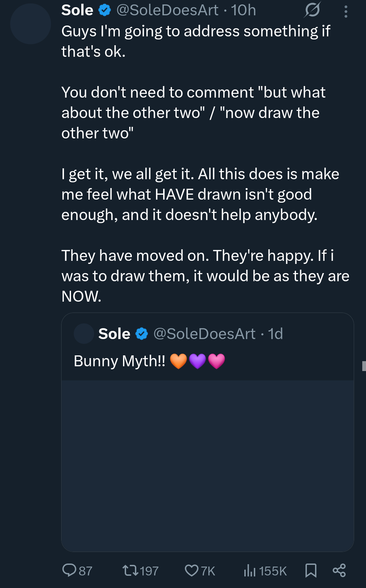This screenshot has width=366, height=588.
Task: View post analytics bar chart icon
Action: (x=249, y=570)
